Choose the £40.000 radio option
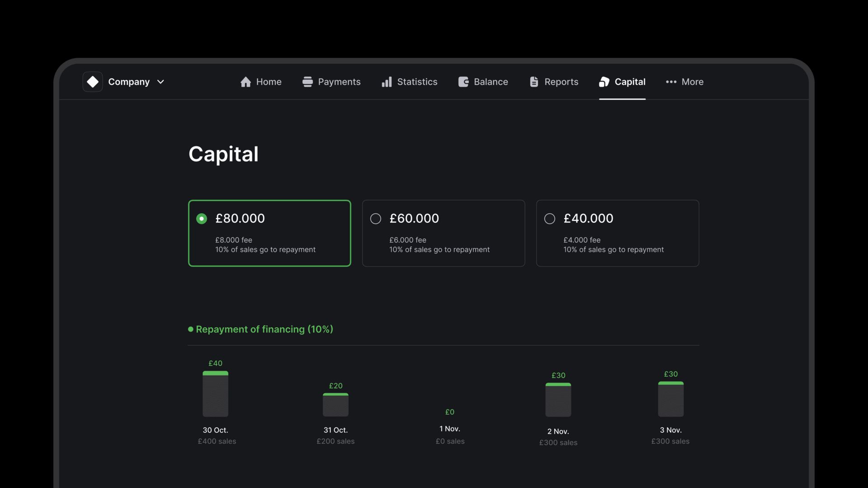This screenshot has width=868, height=488. coord(550,219)
